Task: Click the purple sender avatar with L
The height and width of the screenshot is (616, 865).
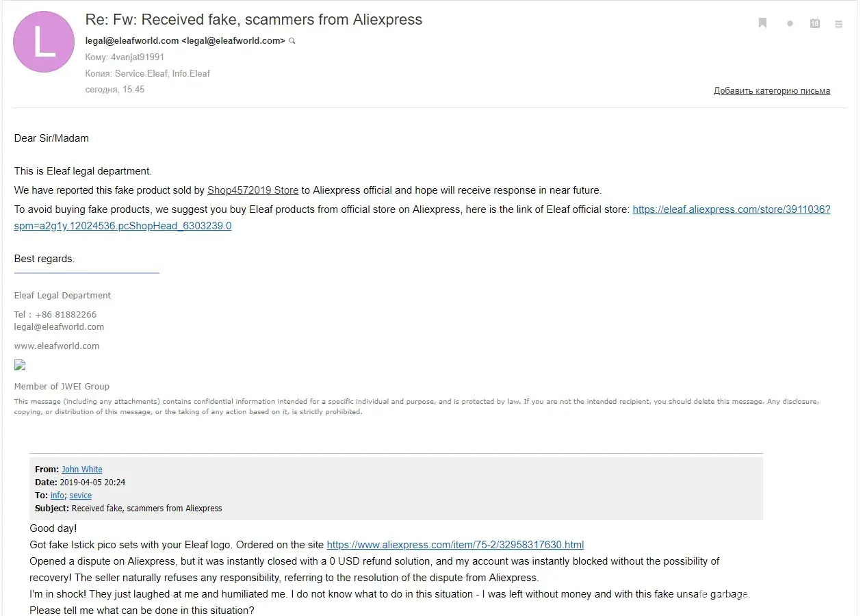Action: 44,42
